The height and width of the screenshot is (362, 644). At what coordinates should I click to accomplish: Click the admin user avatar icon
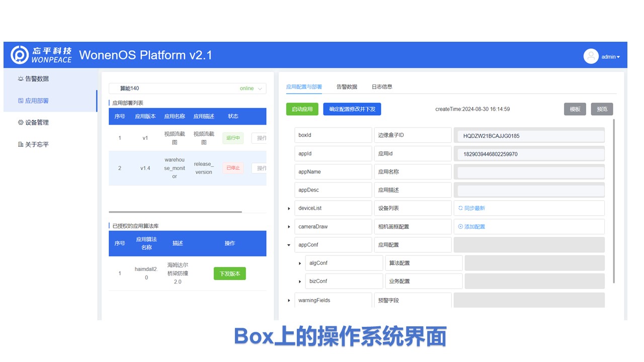pos(591,56)
